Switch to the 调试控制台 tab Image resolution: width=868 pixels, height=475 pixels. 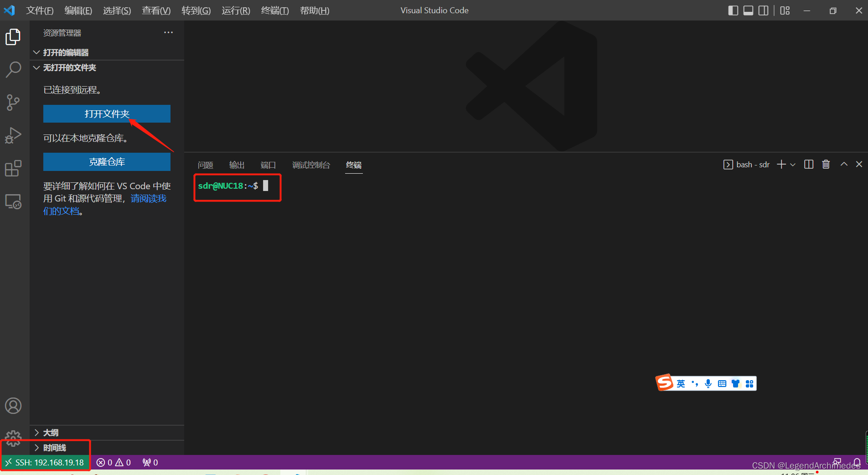point(311,165)
